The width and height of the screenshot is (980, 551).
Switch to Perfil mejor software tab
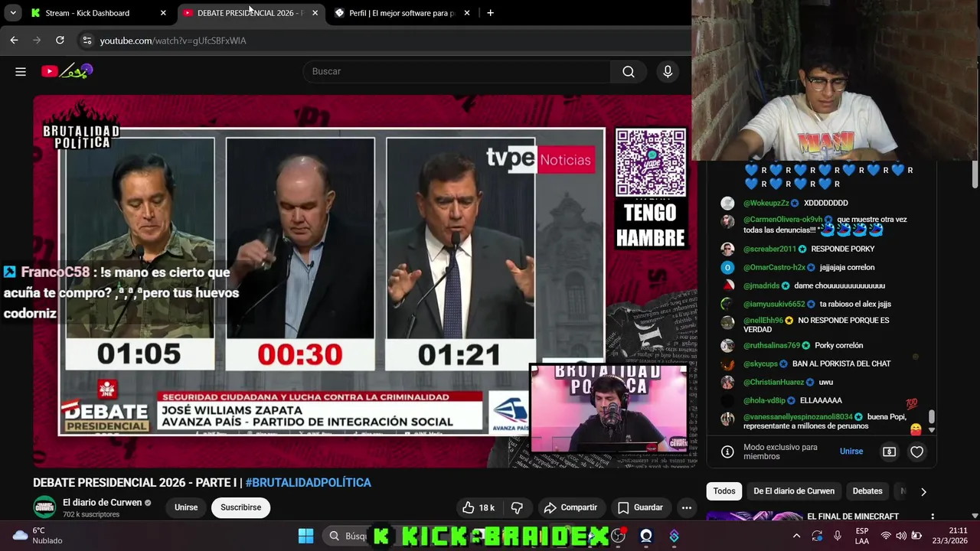402,13
